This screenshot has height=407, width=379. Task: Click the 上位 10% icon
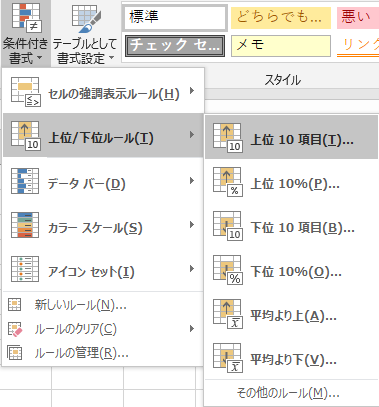(228, 182)
